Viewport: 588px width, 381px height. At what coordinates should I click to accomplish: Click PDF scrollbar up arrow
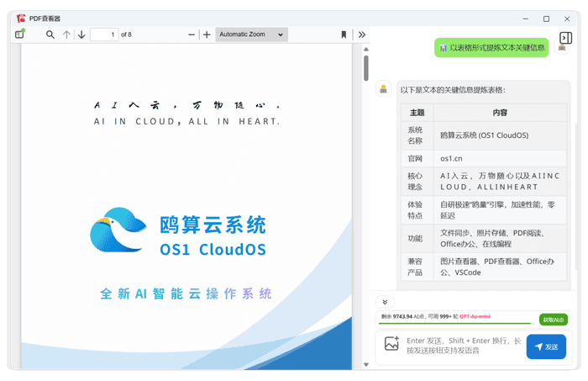(x=366, y=49)
